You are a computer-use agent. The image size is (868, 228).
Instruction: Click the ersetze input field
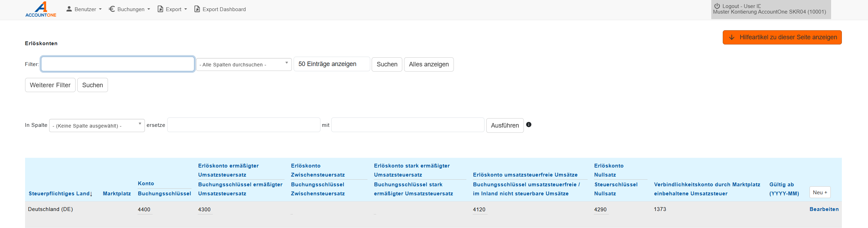[243, 125]
